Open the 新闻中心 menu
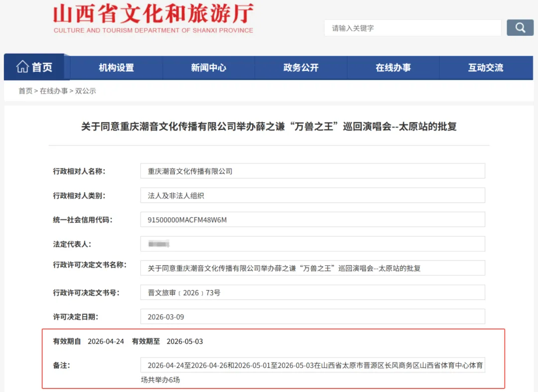 209,68
